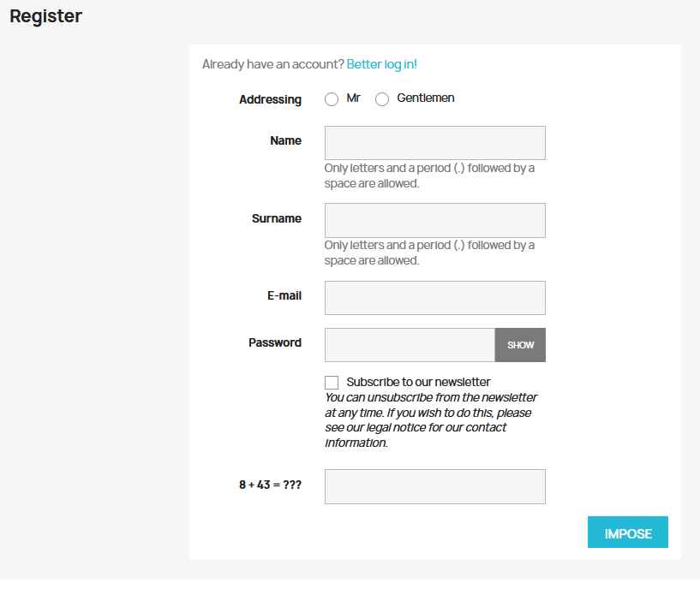Click the bold E-mail field label
700x589 pixels.
pos(284,295)
